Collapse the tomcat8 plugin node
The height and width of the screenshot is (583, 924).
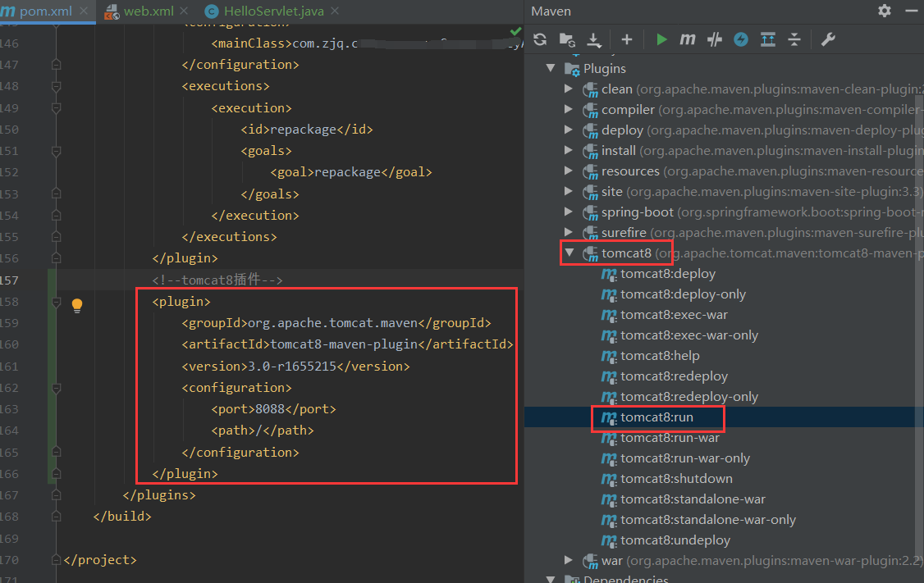click(569, 253)
